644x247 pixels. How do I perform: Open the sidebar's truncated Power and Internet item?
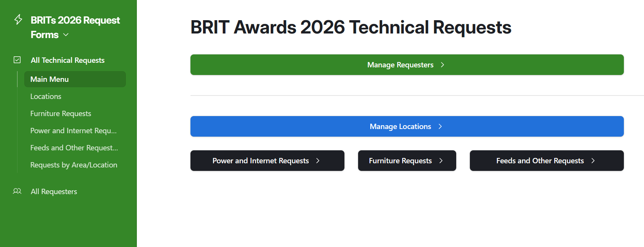point(73,131)
